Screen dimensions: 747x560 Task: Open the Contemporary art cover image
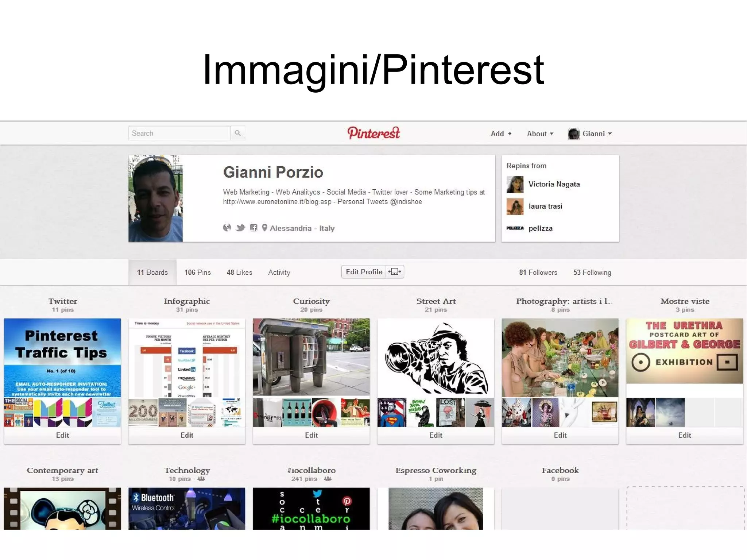pos(62,509)
